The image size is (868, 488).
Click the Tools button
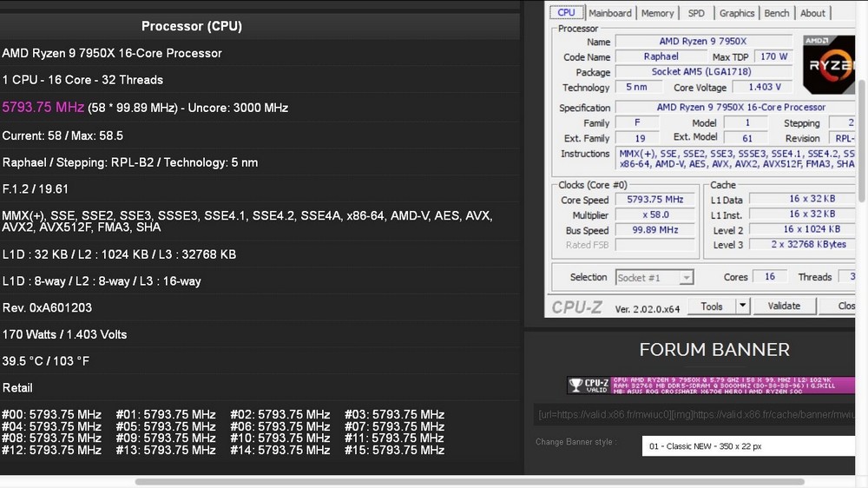coord(712,306)
